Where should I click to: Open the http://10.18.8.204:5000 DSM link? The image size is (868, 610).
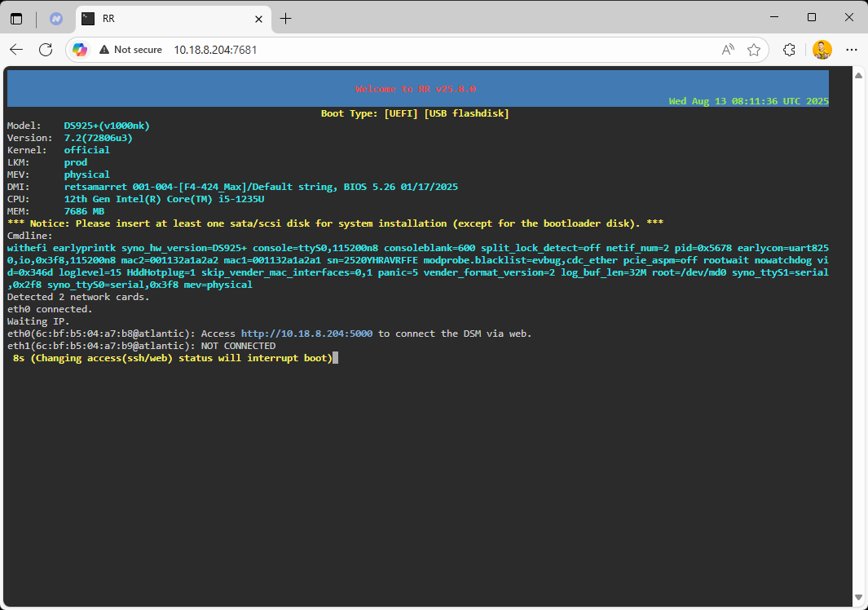point(306,334)
